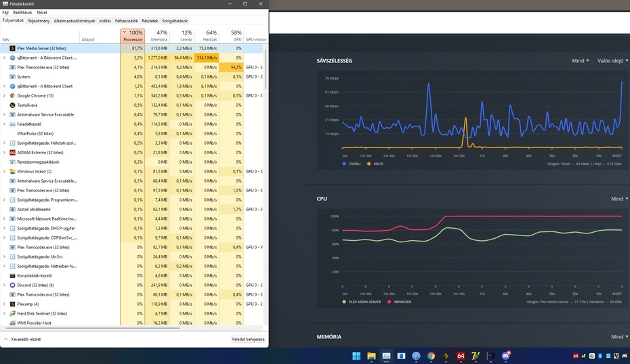
Task: Click the Plex arrow icon on taskbar
Action: coord(446,356)
